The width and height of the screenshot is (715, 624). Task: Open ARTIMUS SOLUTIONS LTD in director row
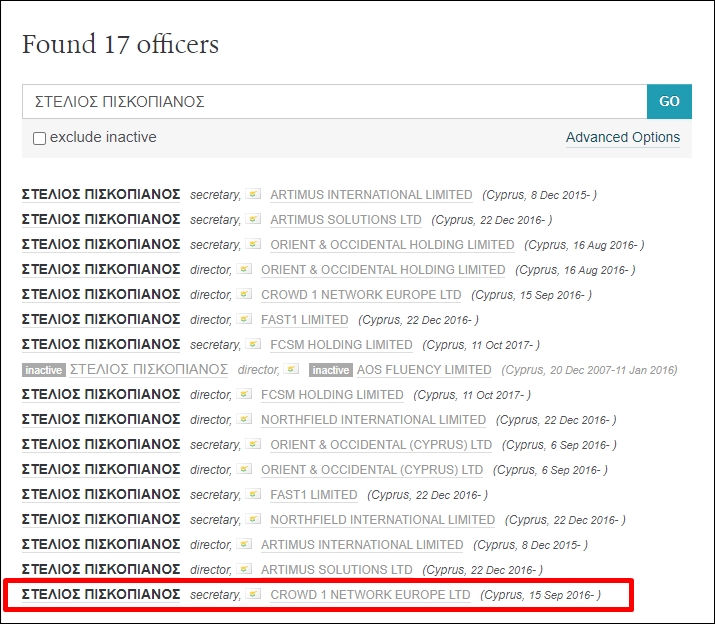point(337,570)
